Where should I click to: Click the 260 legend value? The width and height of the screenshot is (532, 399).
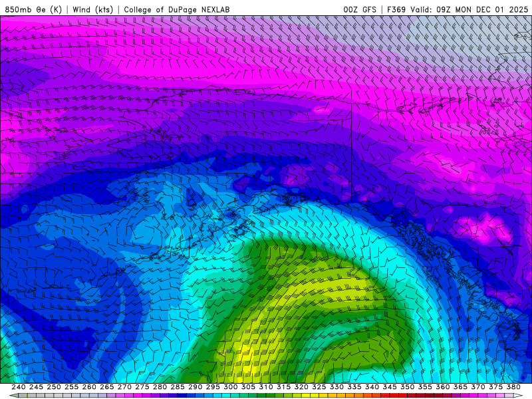(x=89, y=387)
